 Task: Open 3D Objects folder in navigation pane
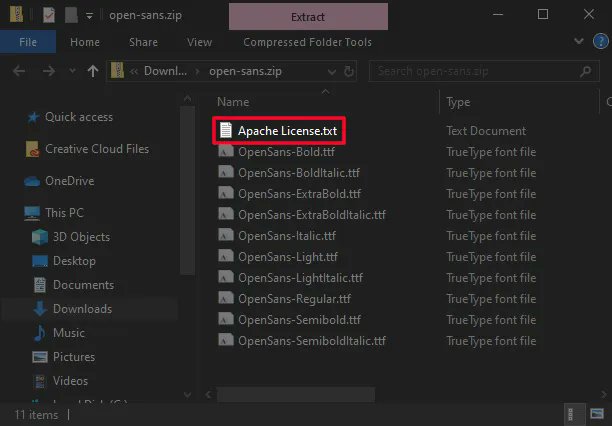coord(81,237)
